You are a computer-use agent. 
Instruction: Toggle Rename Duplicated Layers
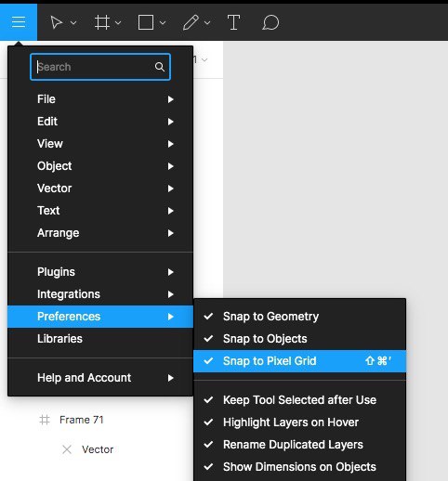pos(299,445)
